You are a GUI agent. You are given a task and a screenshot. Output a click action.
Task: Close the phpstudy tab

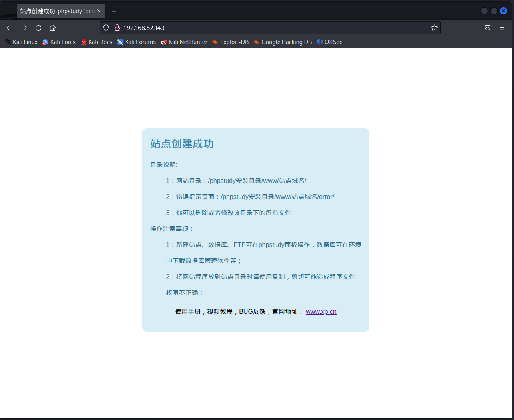point(99,11)
